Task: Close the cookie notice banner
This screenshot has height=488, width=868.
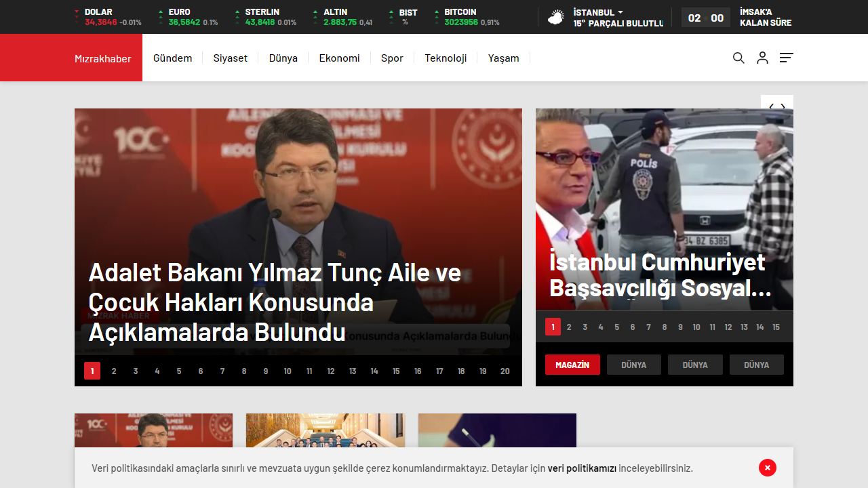Action: pyautogui.click(x=767, y=468)
